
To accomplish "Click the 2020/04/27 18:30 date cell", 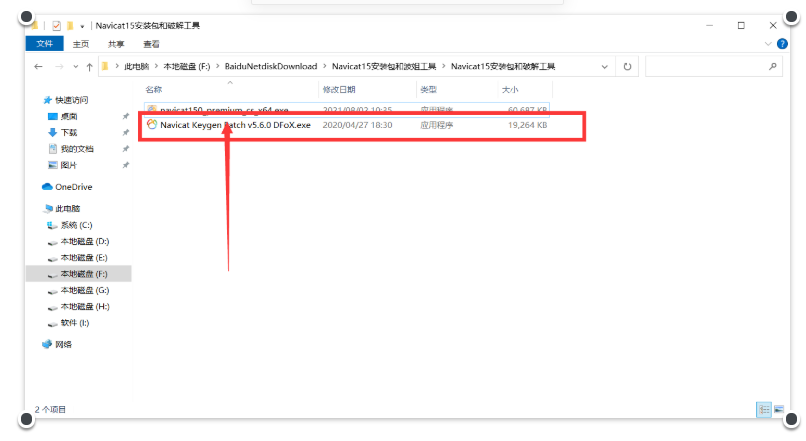I will point(357,125).
